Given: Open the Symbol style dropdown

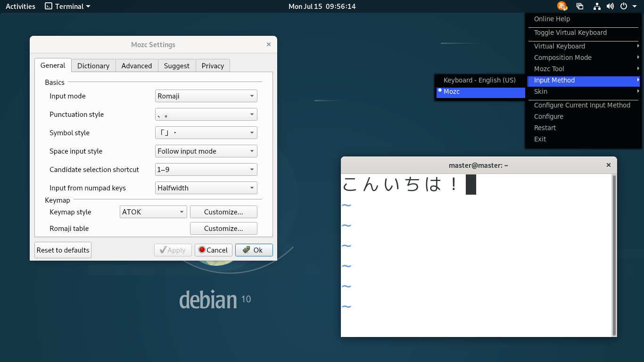Looking at the screenshot, I should click(206, 133).
